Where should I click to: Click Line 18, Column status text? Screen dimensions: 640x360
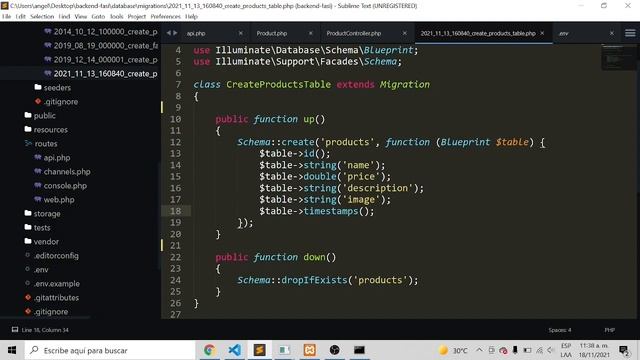[x=45, y=330]
